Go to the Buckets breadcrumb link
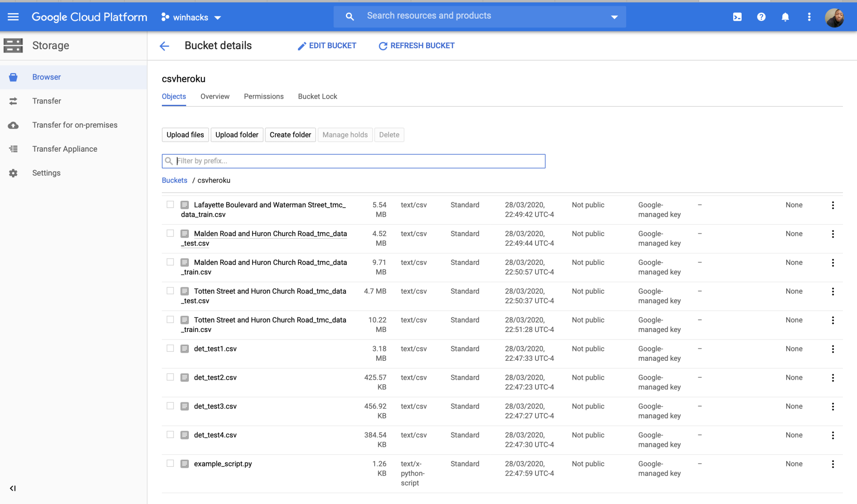The image size is (857, 504). [x=174, y=180]
